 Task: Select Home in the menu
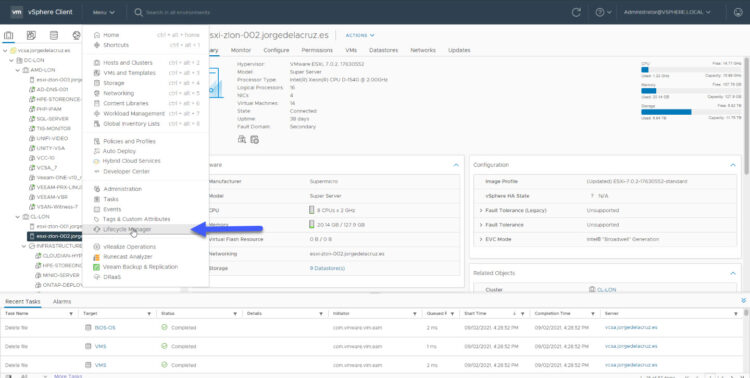coord(111,35)
